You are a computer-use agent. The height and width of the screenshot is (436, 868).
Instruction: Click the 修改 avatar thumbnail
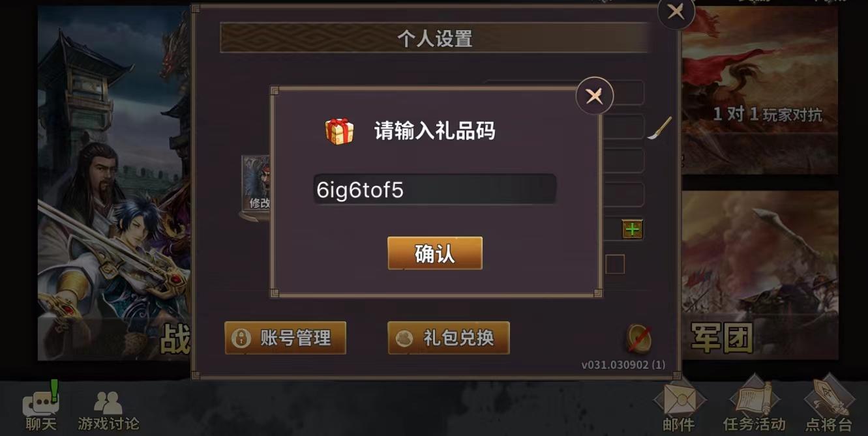pyautogui.click(x=256, y=184)
